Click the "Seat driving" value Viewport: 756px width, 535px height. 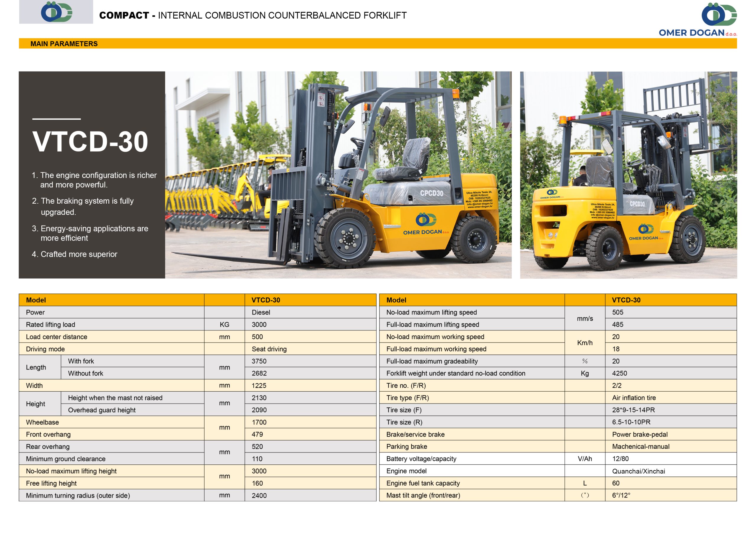269,349
